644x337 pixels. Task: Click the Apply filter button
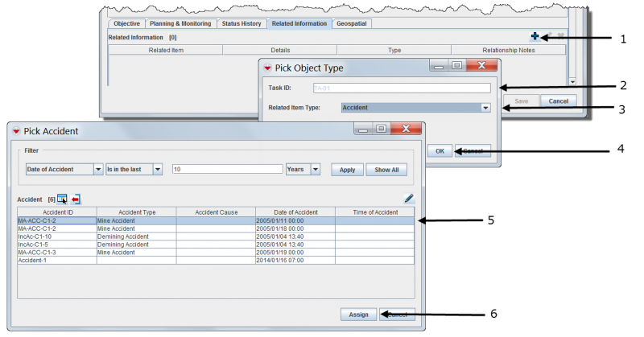[x=346, y=170]
